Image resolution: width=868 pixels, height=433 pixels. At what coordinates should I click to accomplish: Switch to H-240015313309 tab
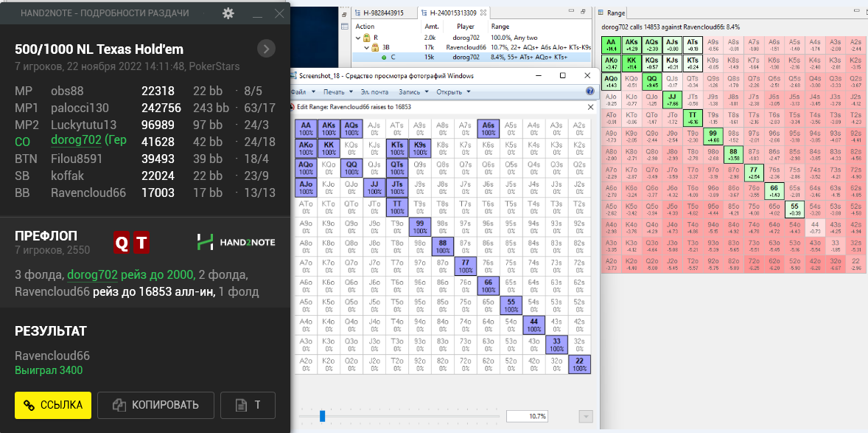(x=453, y=13)
